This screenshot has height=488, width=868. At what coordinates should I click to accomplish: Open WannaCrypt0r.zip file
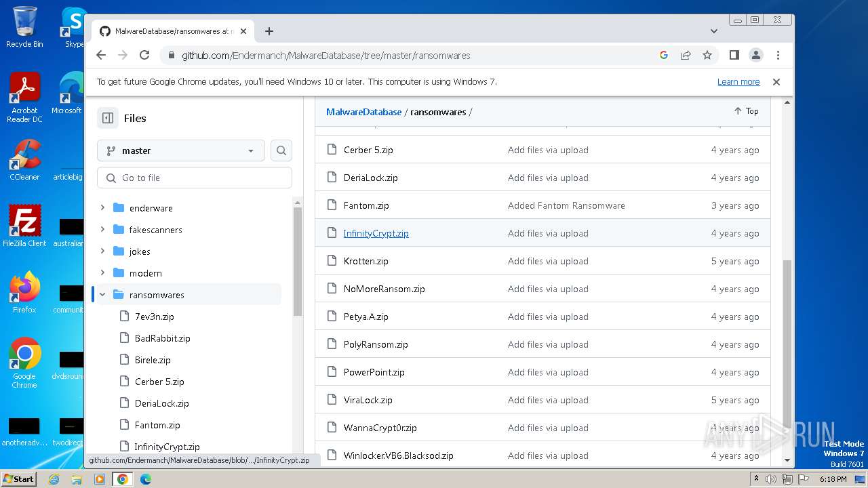380,428
